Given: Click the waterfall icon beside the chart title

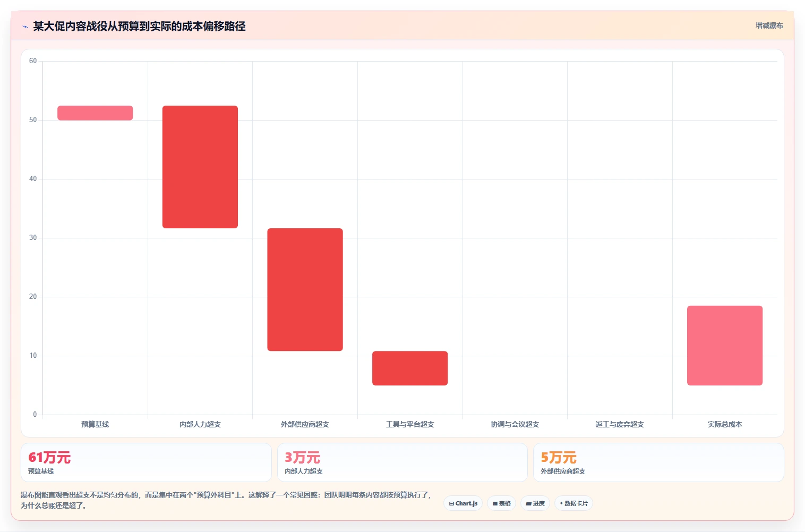Looking at the screenshot, I should tap(25, 27).
